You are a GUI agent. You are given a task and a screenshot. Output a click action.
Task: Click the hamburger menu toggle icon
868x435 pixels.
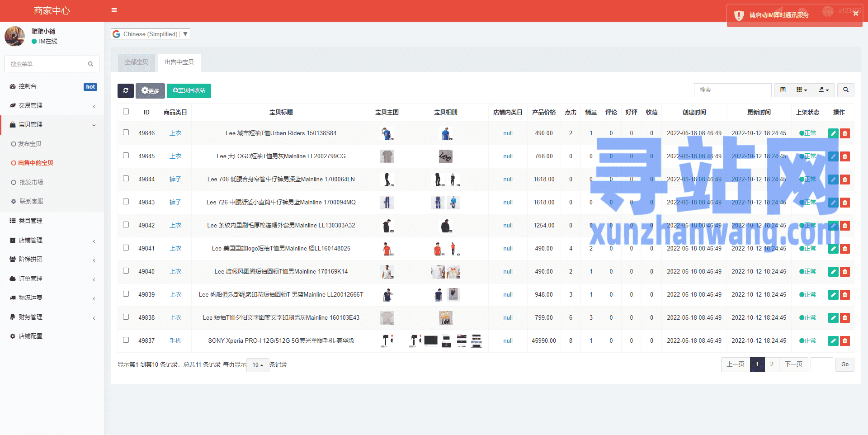(x=114, y=10)
